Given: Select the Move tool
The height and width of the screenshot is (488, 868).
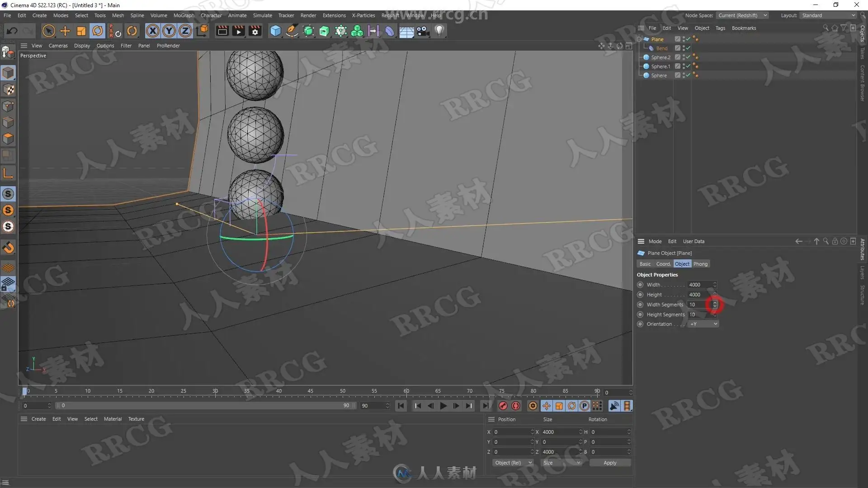Looking at the screenshot, I should click(x=65, y=31).
